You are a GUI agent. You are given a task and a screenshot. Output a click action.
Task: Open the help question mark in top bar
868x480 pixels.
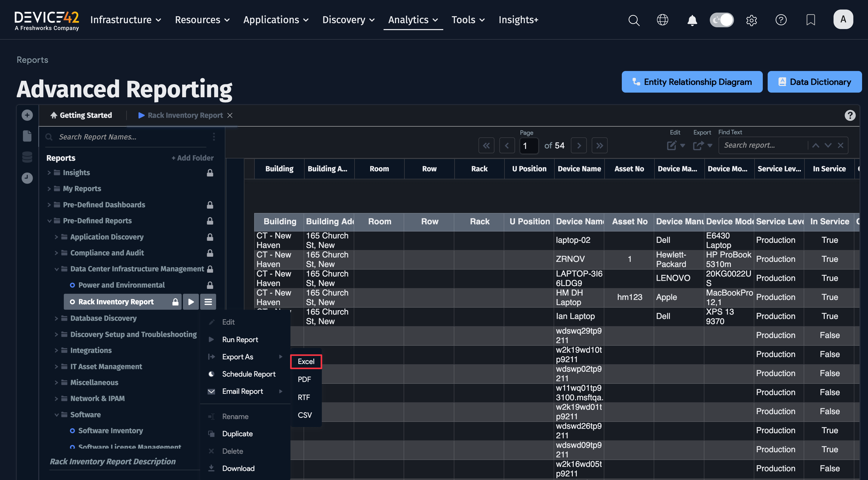pos(781,20)
